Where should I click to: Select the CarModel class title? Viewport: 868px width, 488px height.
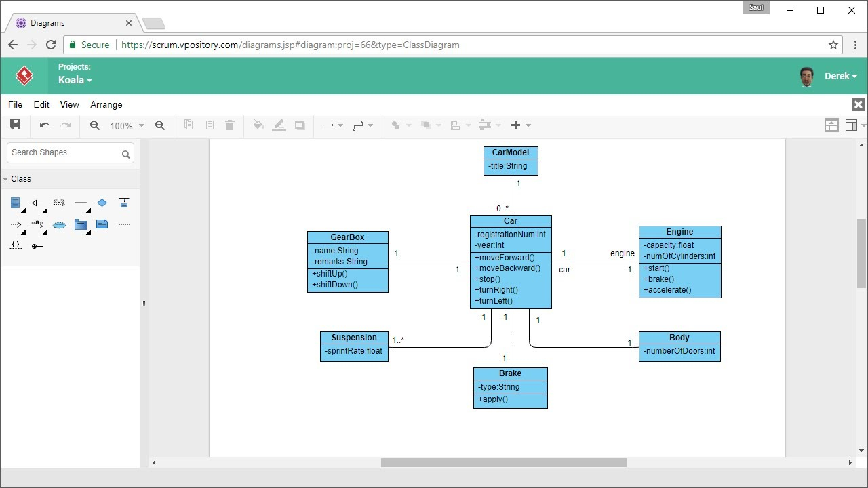(x=511, y=152)
